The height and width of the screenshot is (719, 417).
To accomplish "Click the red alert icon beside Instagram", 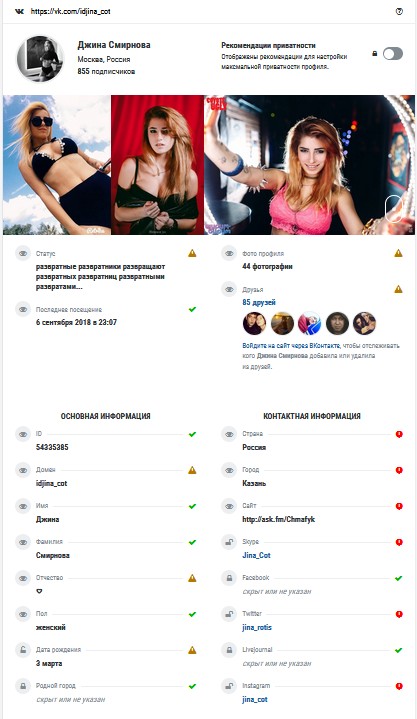I will tap(399, 686).
